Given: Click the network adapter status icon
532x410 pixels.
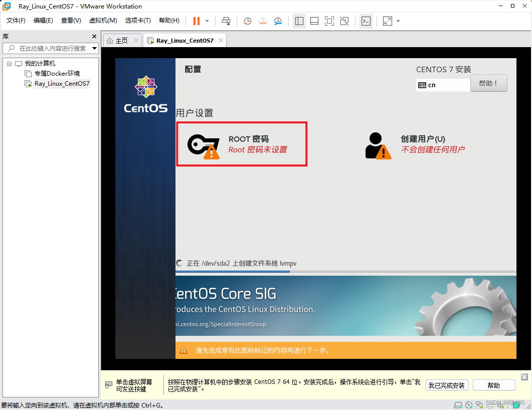Looking at the screenshot, I should (x=479, y=405).
